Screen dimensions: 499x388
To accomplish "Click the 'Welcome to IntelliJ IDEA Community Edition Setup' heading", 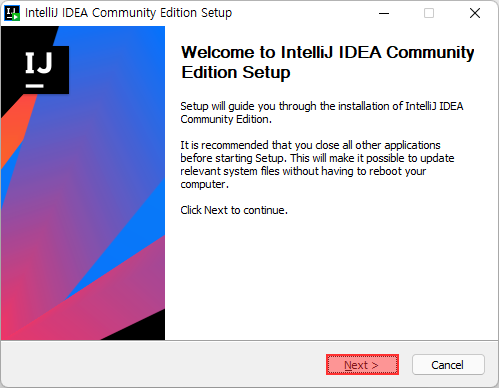I will 327,62.
